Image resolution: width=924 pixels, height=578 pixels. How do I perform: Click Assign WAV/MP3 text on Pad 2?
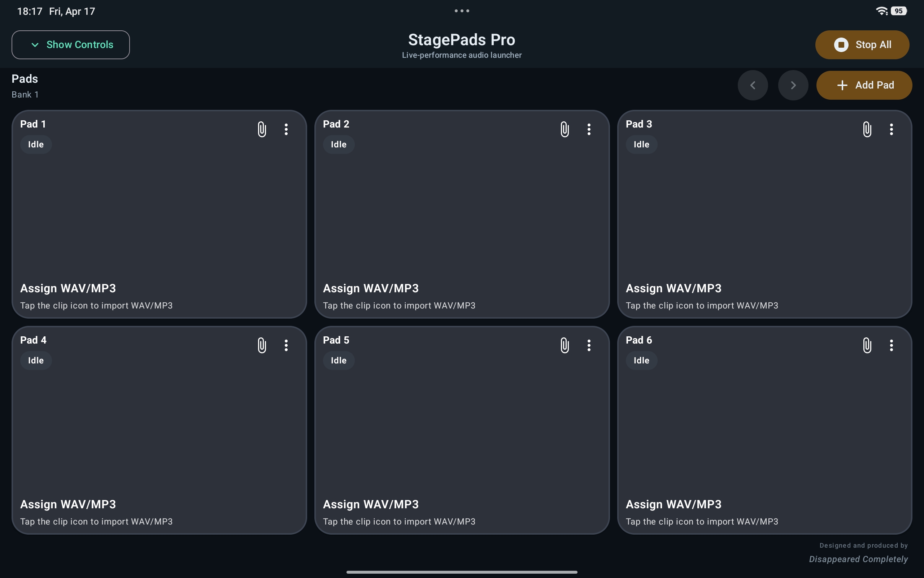coord(371,288)
